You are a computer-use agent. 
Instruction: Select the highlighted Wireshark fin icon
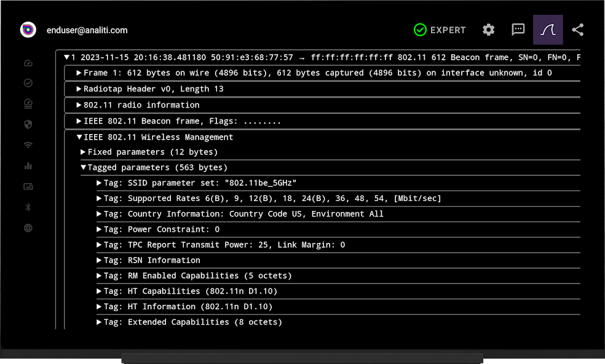coord(548,30)
